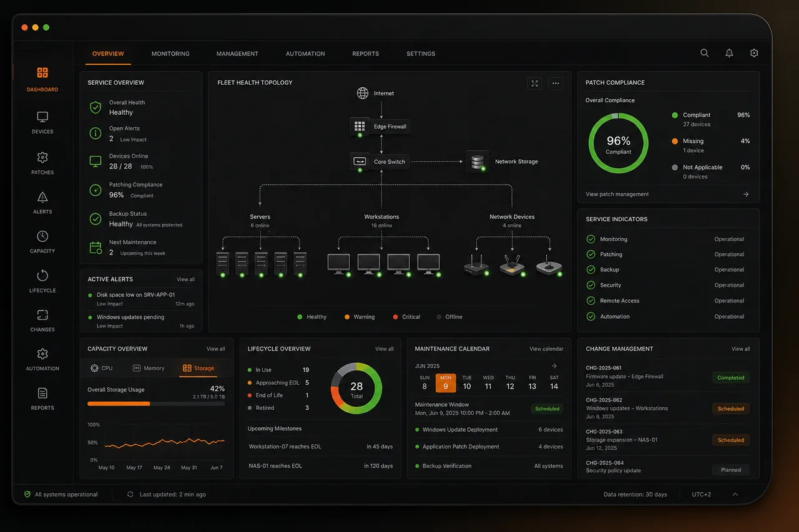Screen dimensions: 799x532
Task: Open change CHG-2025-061
Action: pos(668,376)
